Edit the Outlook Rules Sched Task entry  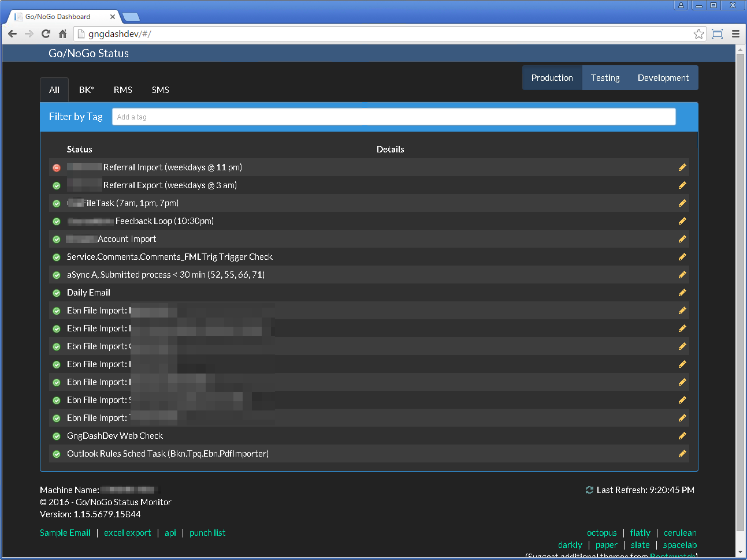click(x=682, y=454)
